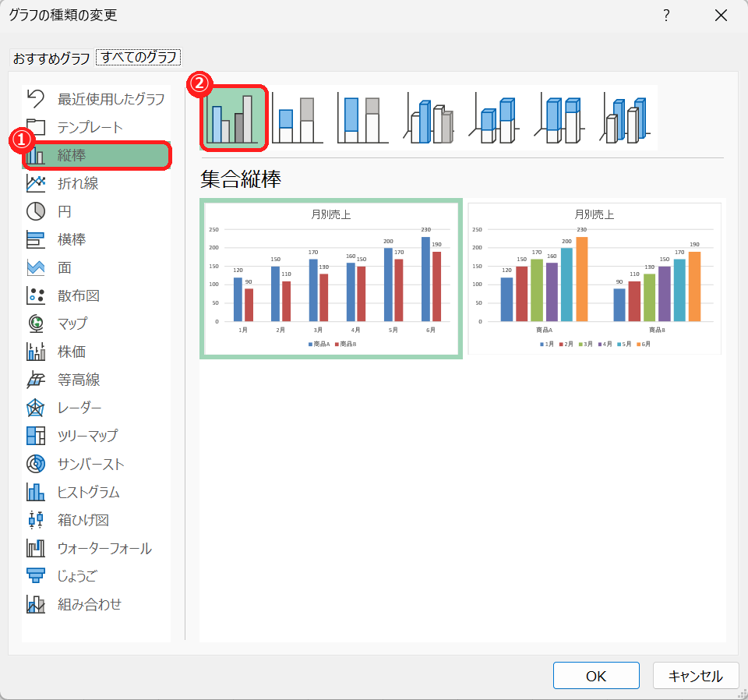The height and width of the screenshot is (700, 748).
Task: Select the 折れ線 line chart category
Action: coord(96,183)
